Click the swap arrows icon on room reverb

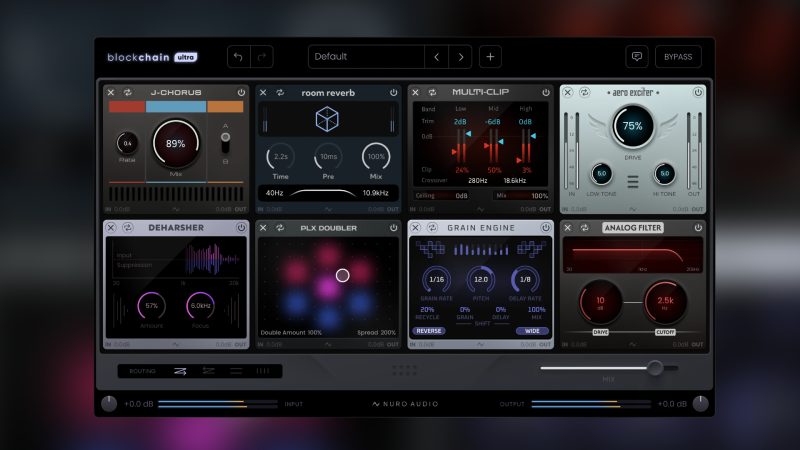tap(280, 92)
